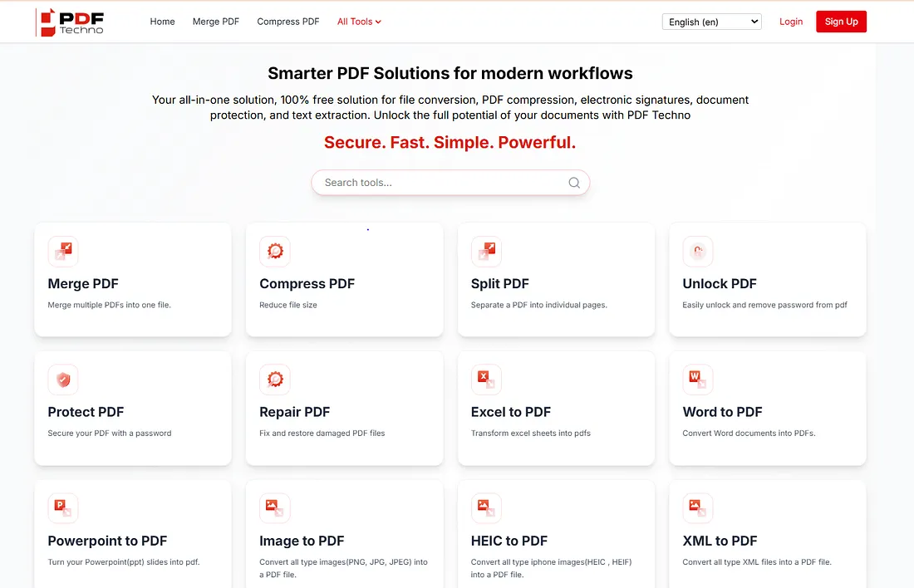Viewport: 914px width, 588px height.
Task: Click the Merge PDF card icon
Action: (63, 252)
